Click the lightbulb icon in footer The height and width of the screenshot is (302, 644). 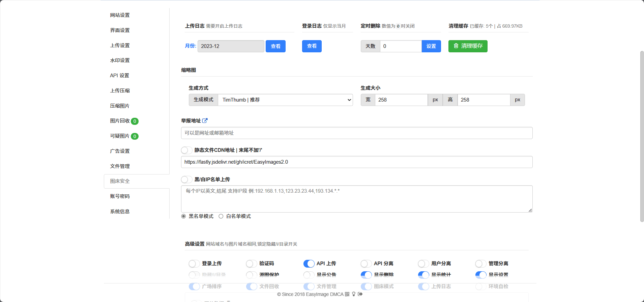pos(354,294)
